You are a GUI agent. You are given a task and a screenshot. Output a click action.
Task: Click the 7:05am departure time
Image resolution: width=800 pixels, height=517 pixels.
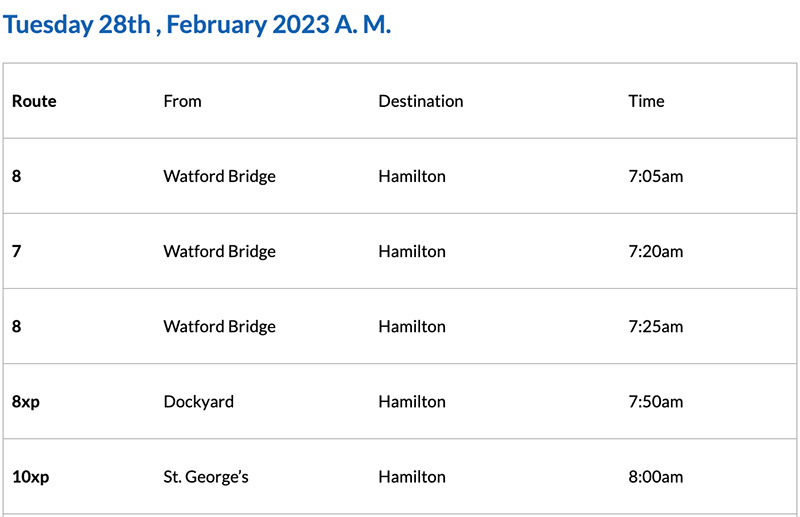[x=655, y=176]
